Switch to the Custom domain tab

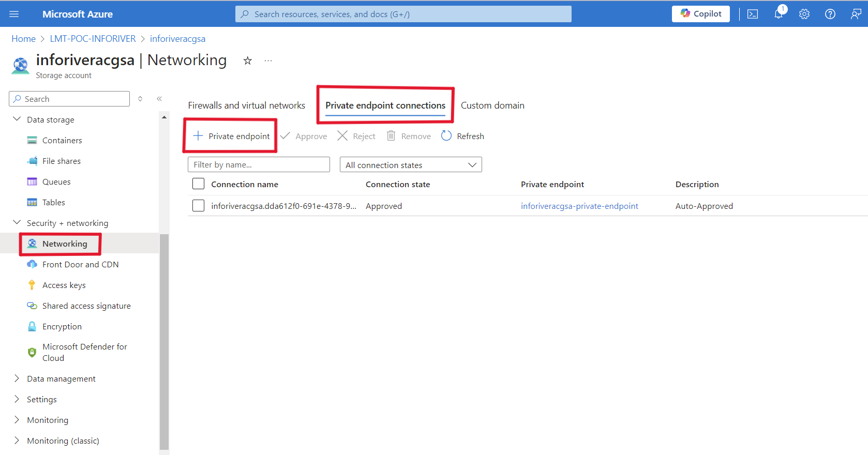pos(492,105)
